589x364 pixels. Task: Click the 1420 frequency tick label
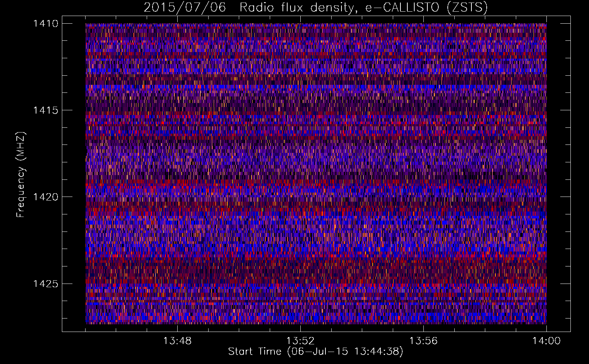coord(46,197)
